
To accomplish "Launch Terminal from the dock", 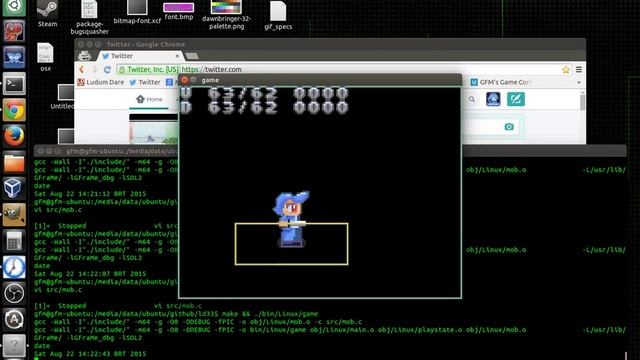I will coord(14,84).
